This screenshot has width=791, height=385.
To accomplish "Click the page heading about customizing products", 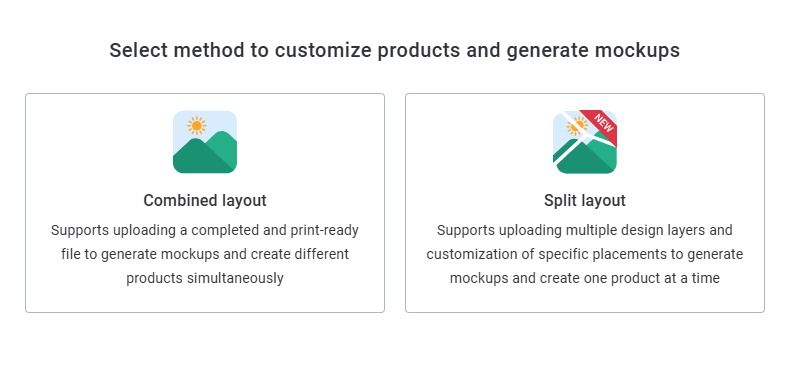I will coord(394,50).
